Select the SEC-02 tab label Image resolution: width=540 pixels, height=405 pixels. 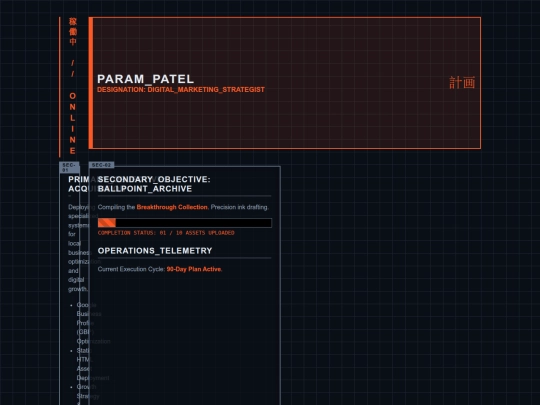coord(101,165)
